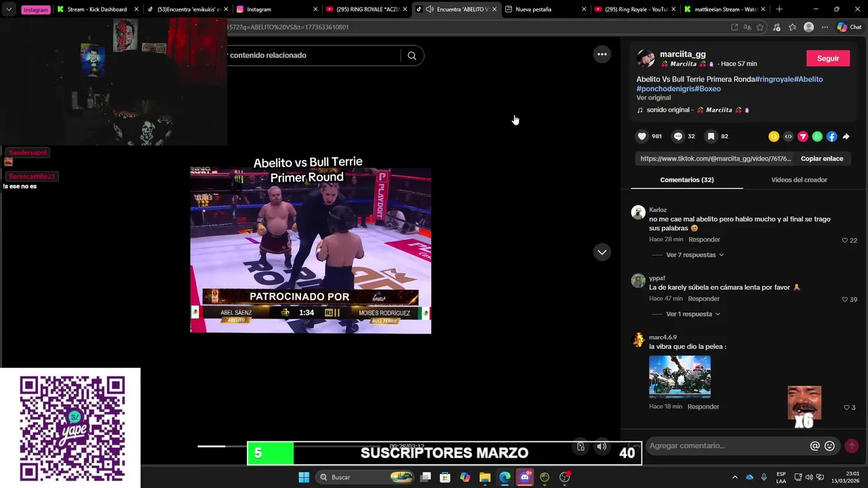This screenshot has height=488, width=868.
Task: Follow marciita_gg with Seguir button
Action: (827, 58)
